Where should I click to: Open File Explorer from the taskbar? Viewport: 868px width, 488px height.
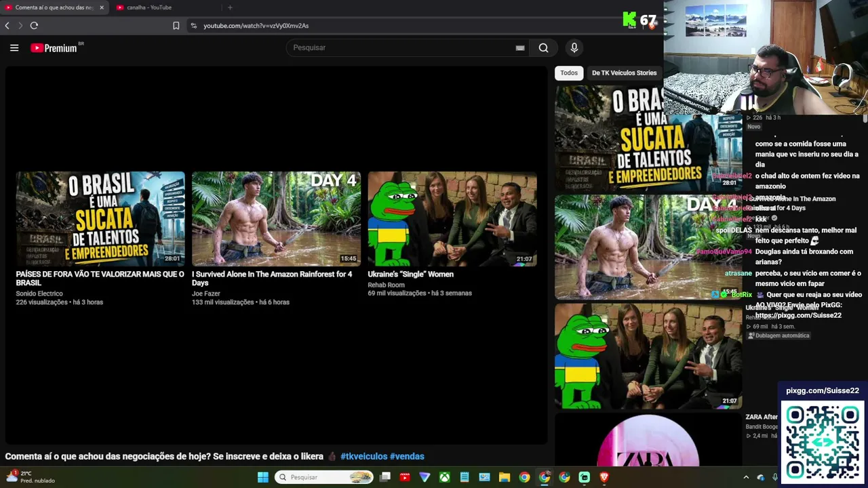[505, 477]
